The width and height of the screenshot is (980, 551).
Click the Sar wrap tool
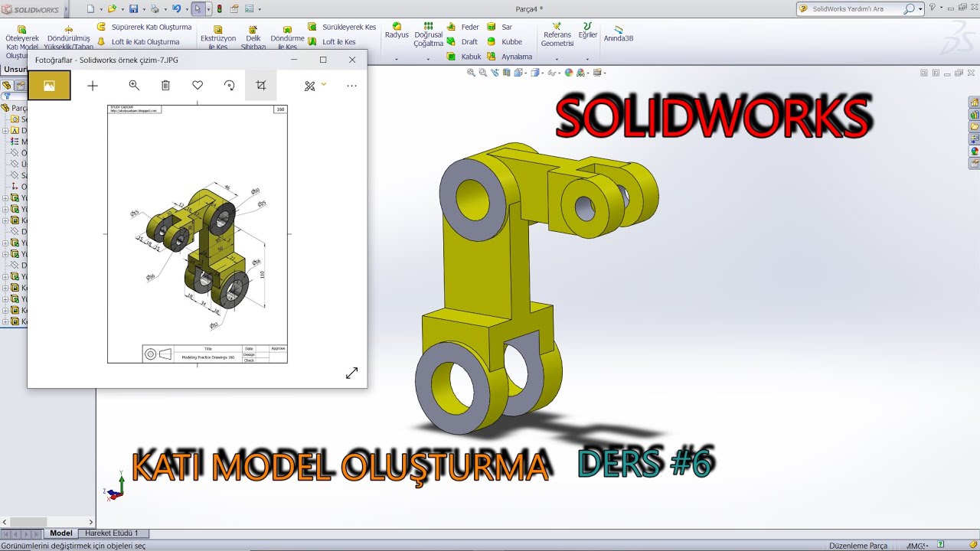499,27
